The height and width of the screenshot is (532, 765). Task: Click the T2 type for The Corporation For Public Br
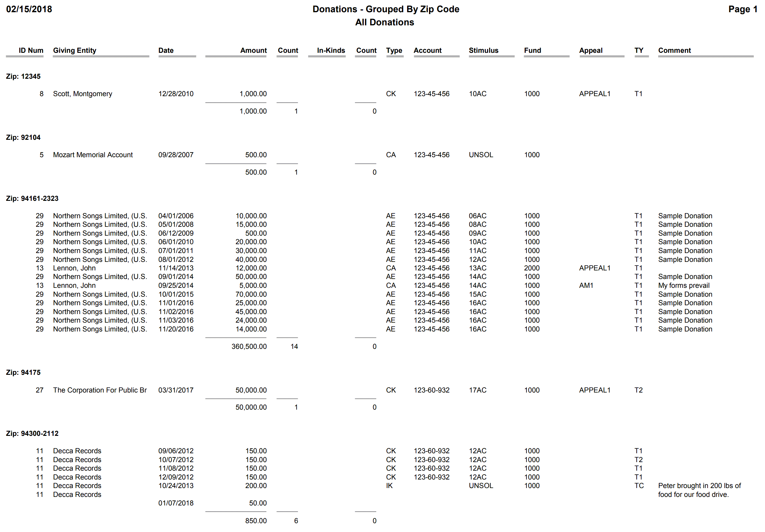638,390
